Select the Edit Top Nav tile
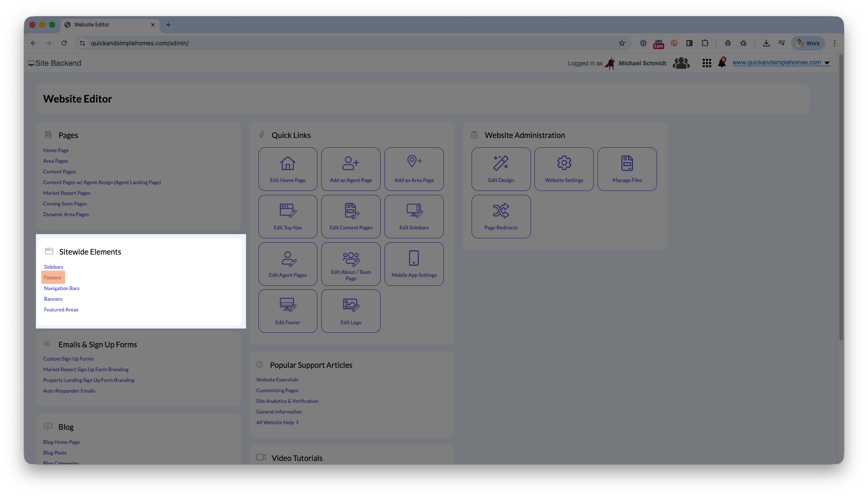 [287, 217]
